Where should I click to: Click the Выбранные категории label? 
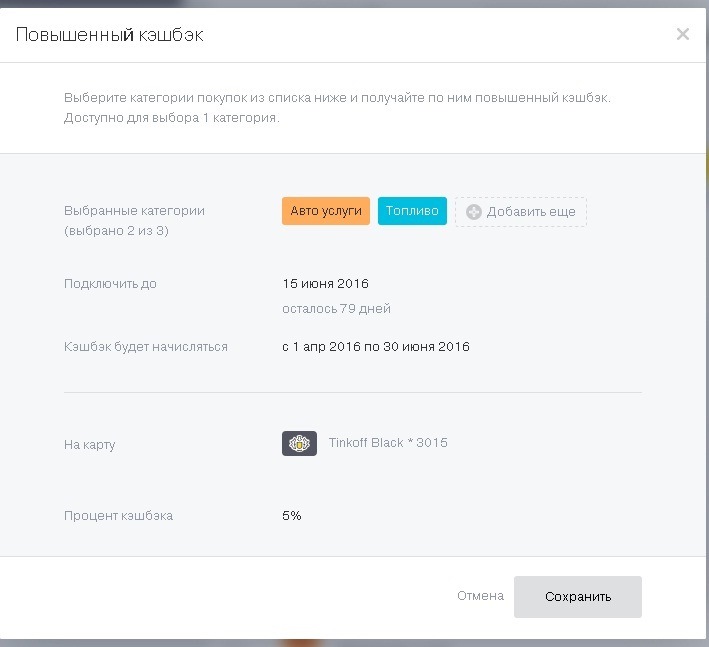click(x=134, y=211)
